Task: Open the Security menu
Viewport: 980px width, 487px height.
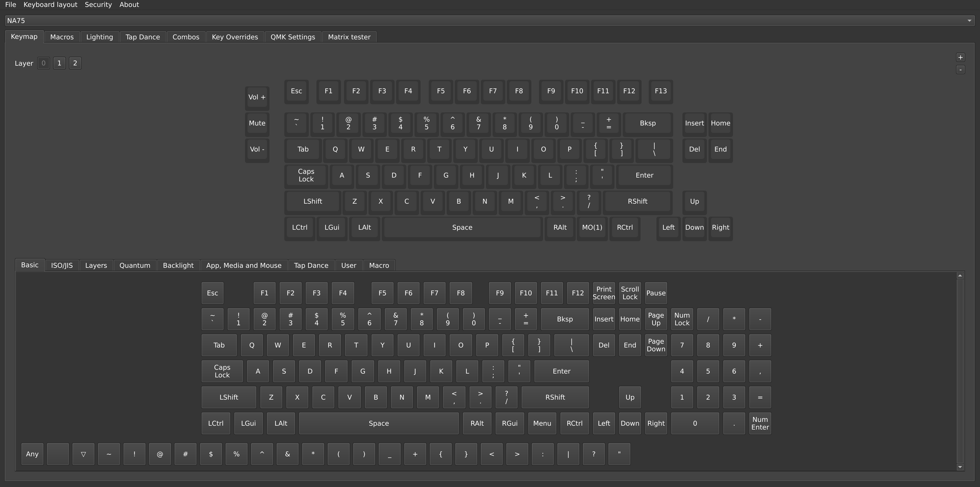Action: pos(98,5)
